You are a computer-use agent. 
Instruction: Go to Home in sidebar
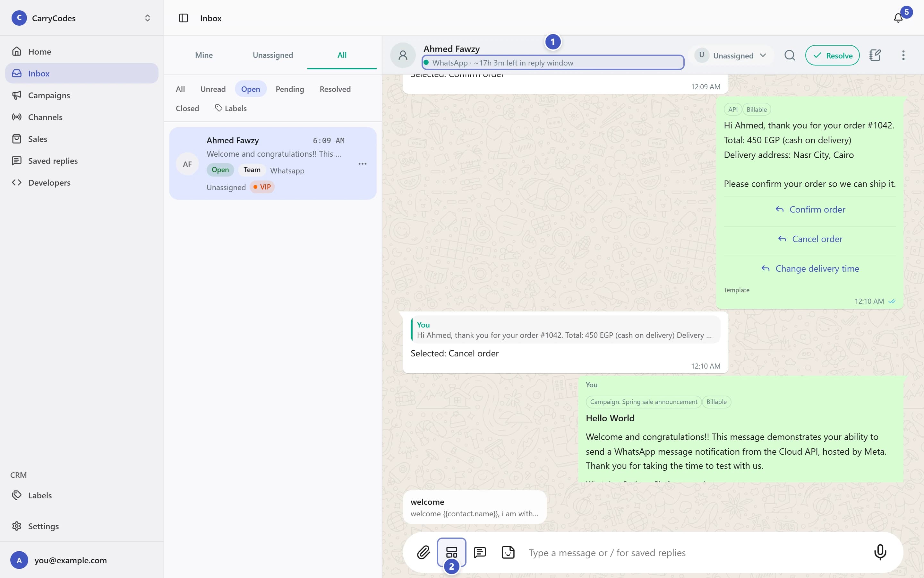(82, 51)
